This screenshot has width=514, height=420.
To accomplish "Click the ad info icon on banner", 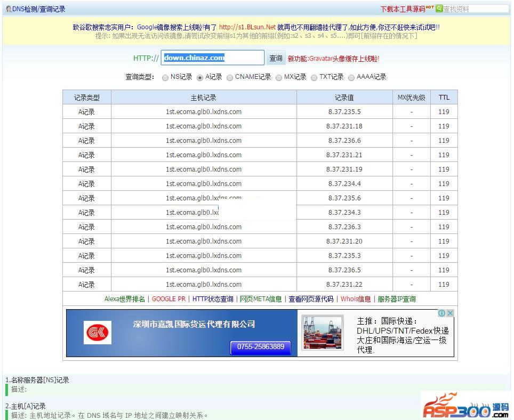I will (x=441, y=313).
